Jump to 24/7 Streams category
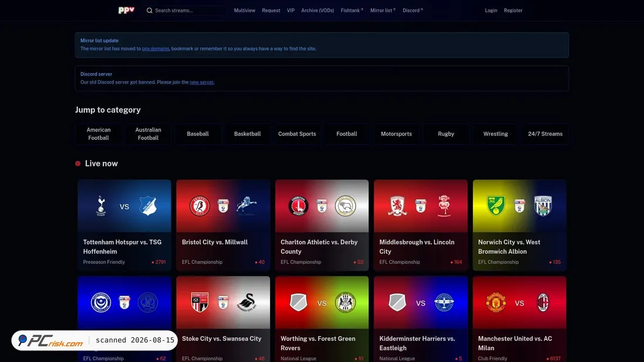 [x=546, y=134]
